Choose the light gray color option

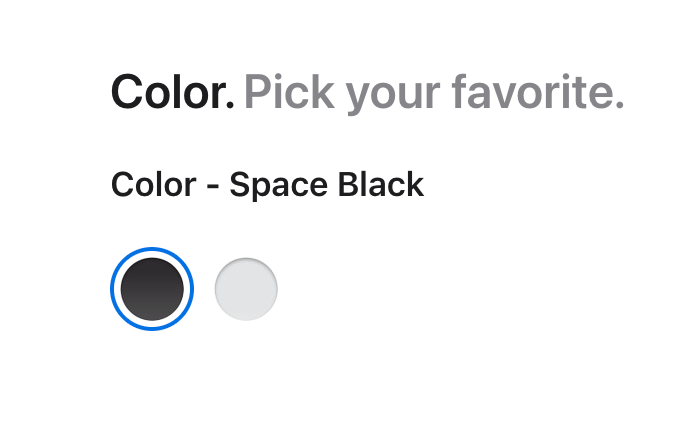point(246,289)
